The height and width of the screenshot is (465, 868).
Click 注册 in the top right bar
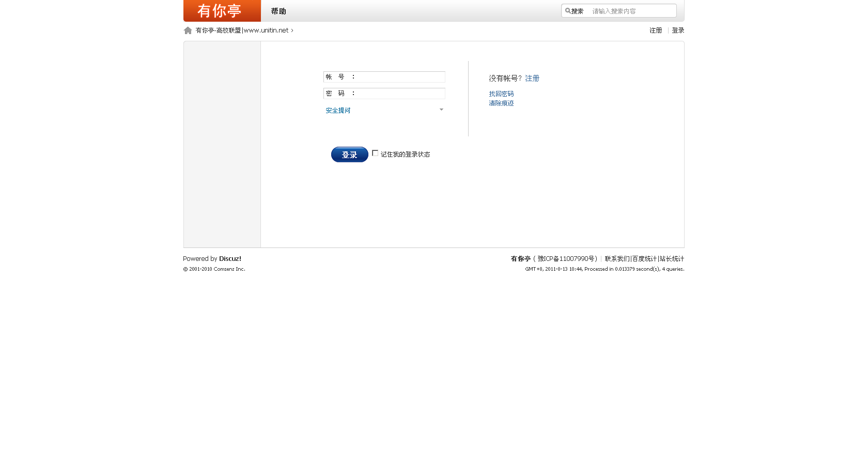pyautogui.click(x=656, y=30)
